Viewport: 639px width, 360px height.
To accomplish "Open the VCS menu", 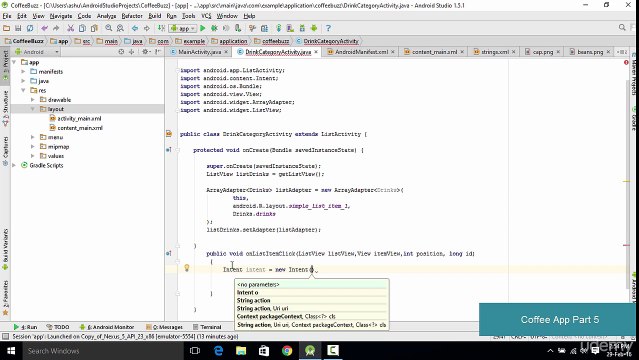I will tap(206, 16).
